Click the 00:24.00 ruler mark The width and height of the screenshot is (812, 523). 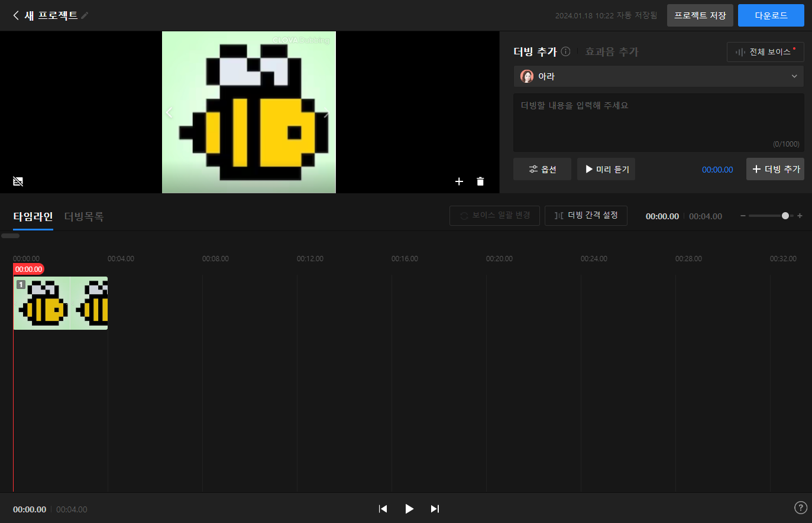coord(594,259)
